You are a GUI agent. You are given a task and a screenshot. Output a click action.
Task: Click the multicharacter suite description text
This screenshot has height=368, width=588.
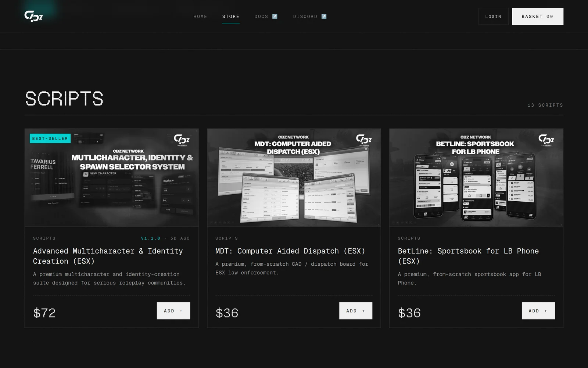(x=109, y=279)
